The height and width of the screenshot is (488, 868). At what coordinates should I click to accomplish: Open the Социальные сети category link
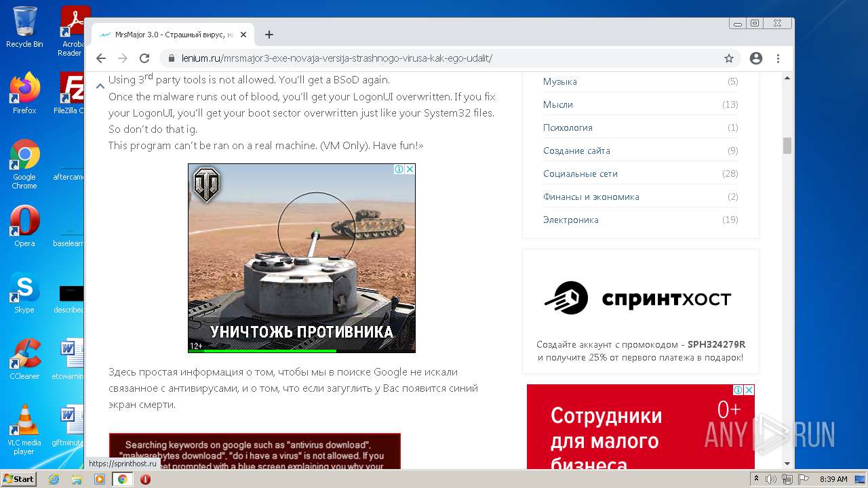(580, 174)
